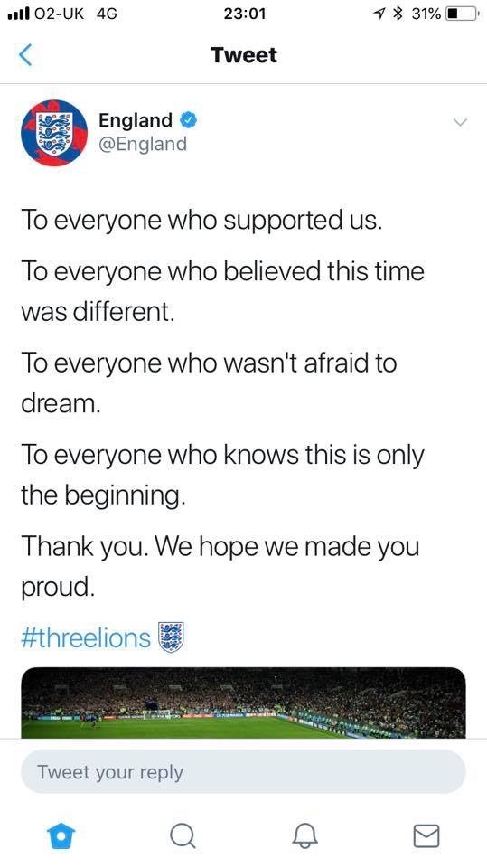Open the stadium photo in tweet

244,703
